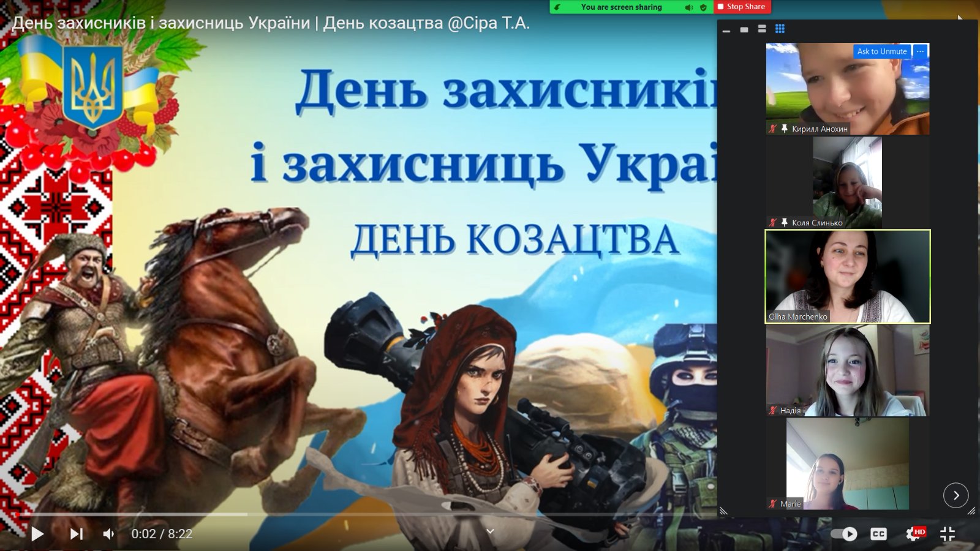
Task: Expand the chevron below the video progress bar
Action: point(489,531)
